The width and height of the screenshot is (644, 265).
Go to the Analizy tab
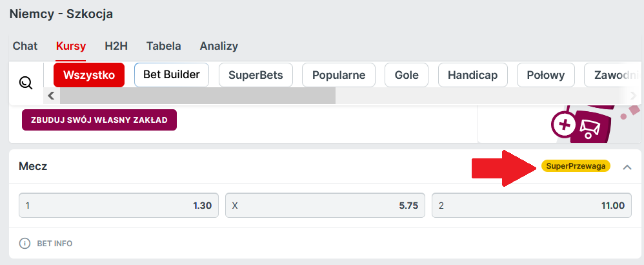pyautogui.click(x=219, y=46)
